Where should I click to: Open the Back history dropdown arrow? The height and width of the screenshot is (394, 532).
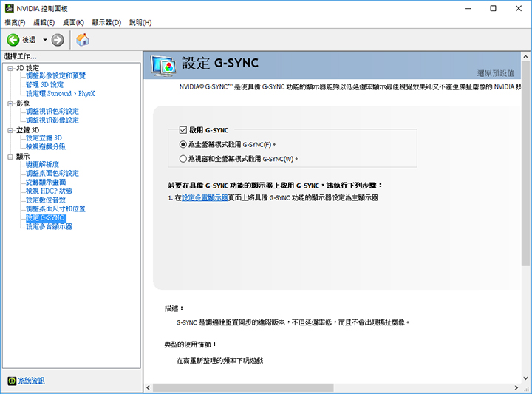[x=45, y=40]
